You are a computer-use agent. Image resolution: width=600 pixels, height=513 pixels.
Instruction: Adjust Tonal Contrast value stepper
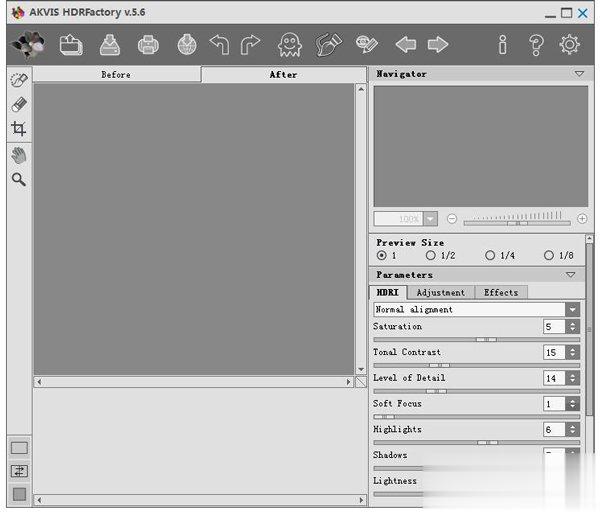point(572,352)
